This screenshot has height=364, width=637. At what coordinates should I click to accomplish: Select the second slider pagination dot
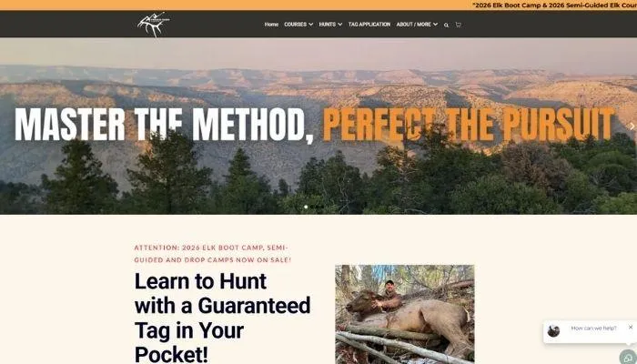(312, 207)
